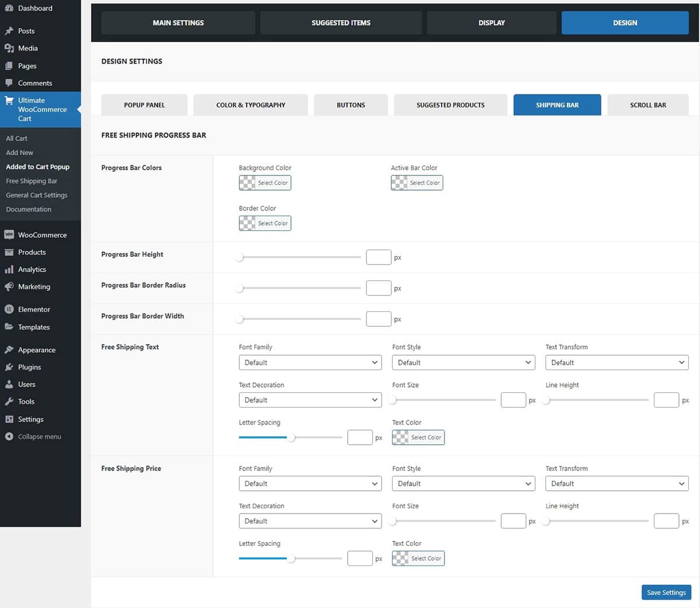The image size is (700, 608).
Task: Open Free Shipping Text Text Transform dropdown
Action: pyautogui.click(x=617, y=363)
